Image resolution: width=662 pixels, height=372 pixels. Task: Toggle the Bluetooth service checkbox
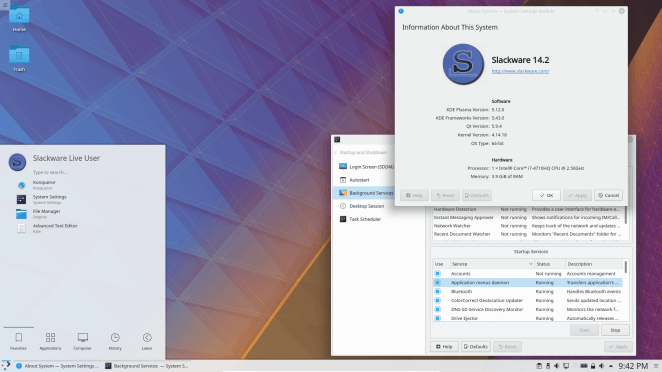pos(438,291)
